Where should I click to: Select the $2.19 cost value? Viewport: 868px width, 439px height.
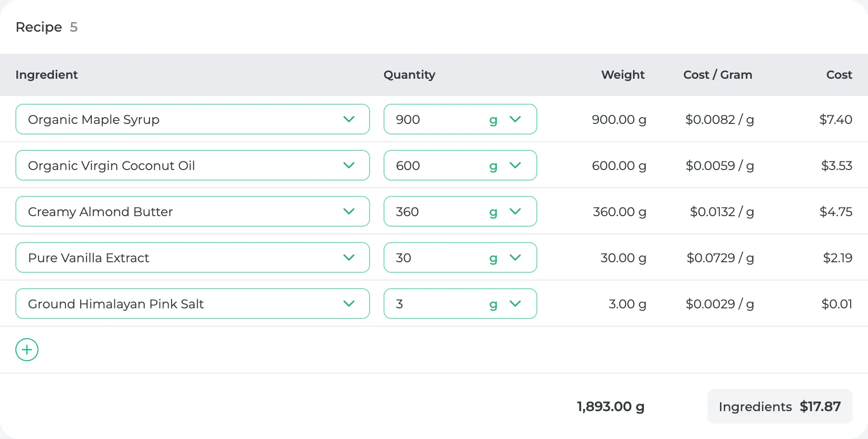tap(838, 257)
